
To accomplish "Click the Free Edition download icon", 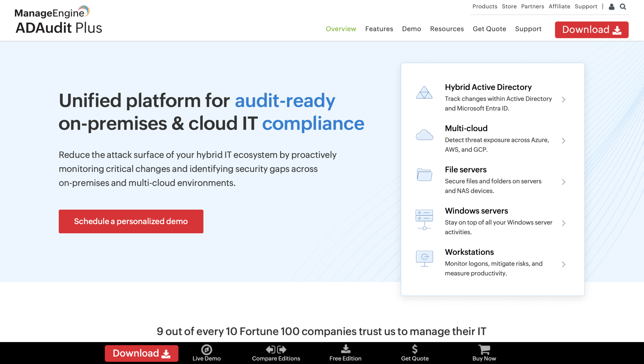I will pyautogui.click(x=345, y=349).
